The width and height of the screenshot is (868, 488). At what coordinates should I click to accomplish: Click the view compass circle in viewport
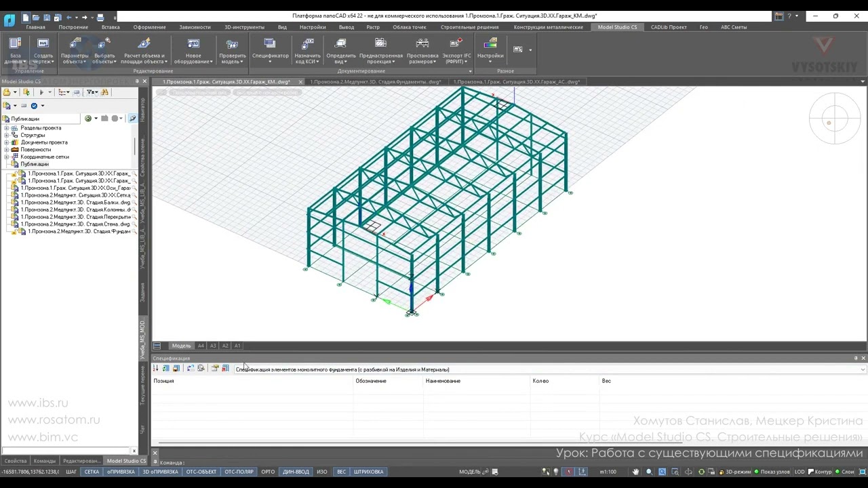coord(835,119)
